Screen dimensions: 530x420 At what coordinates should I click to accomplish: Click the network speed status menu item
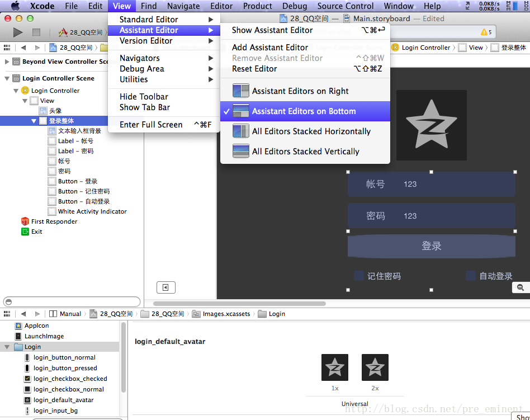(x=489, y=6)
